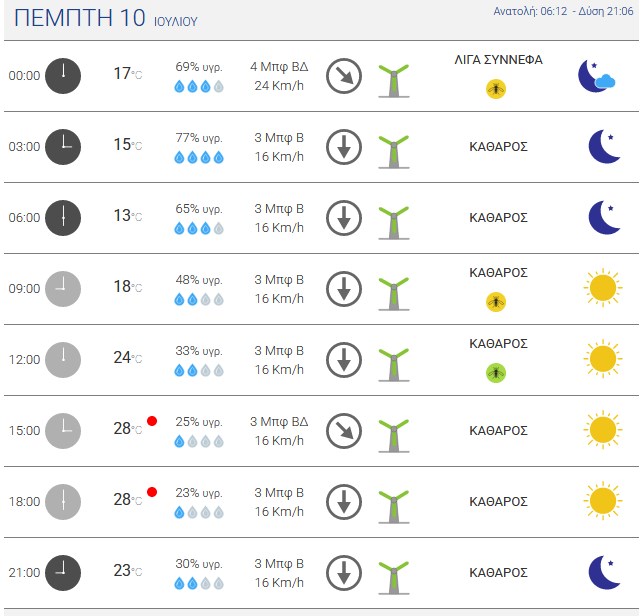The image size is (641, 616).
Task: Click the ΠΕΜΠΤΗ 10 date heading
Action: pos(80,18)
